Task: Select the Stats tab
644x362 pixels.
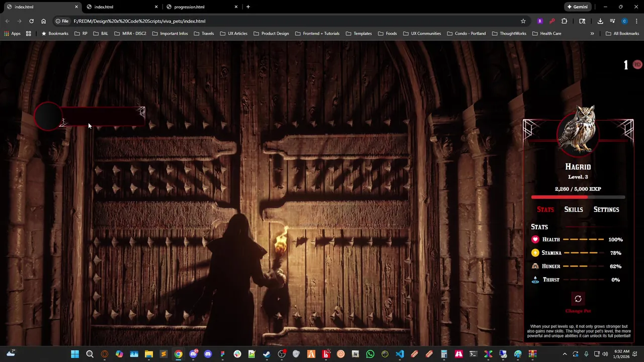Action: [545, 210]
